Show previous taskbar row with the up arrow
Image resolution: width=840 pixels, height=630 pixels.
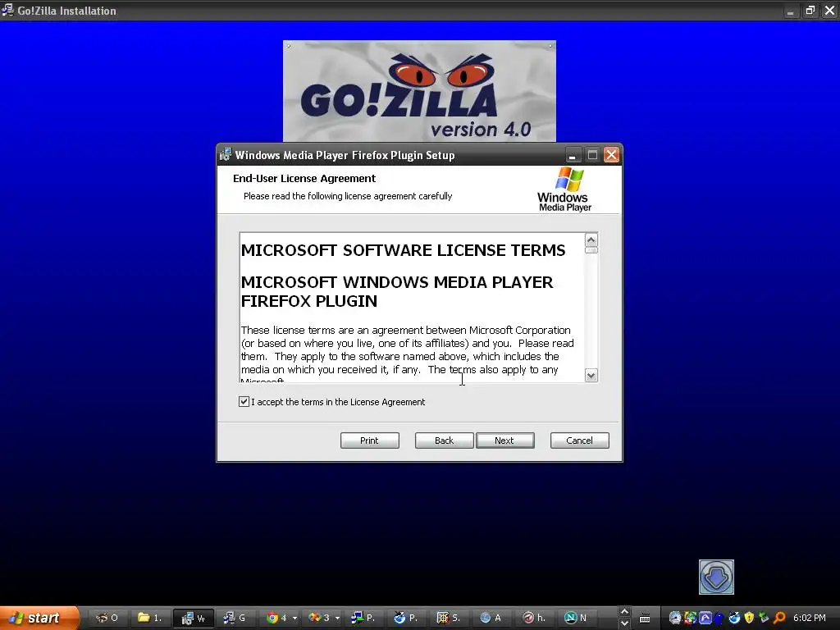(x=624, y=612)
